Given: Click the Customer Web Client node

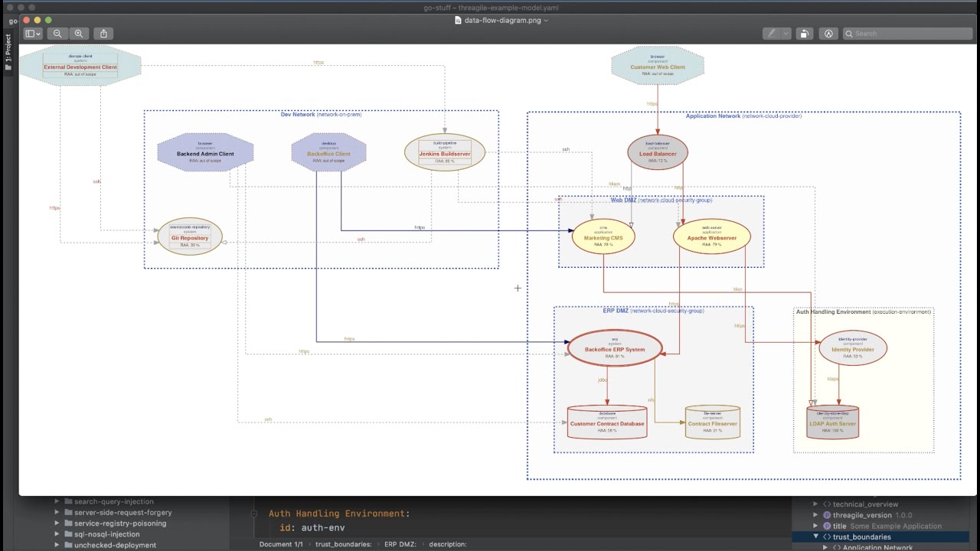Looking at the screenshot, I should pos(658,66).
